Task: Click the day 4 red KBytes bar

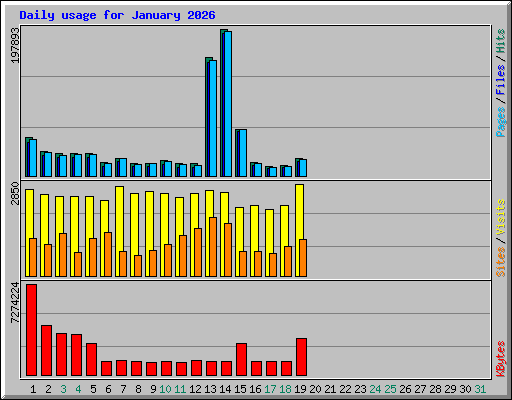Action: 76,355
